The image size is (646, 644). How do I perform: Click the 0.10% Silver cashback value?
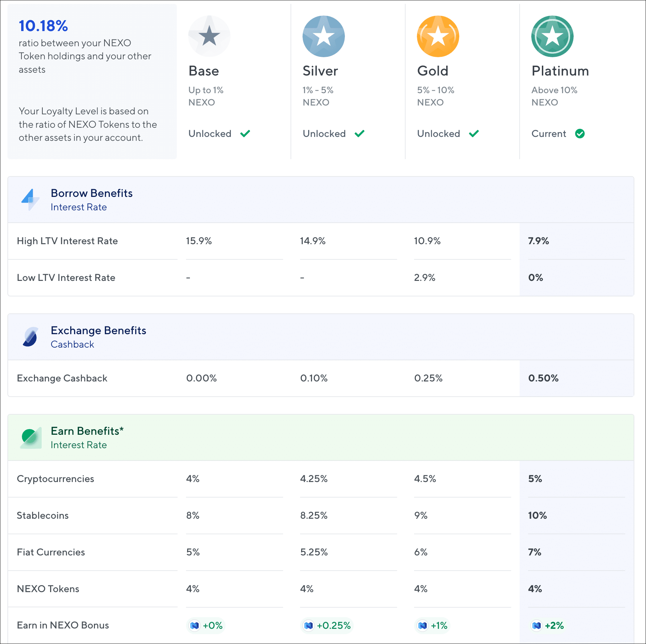314,378
